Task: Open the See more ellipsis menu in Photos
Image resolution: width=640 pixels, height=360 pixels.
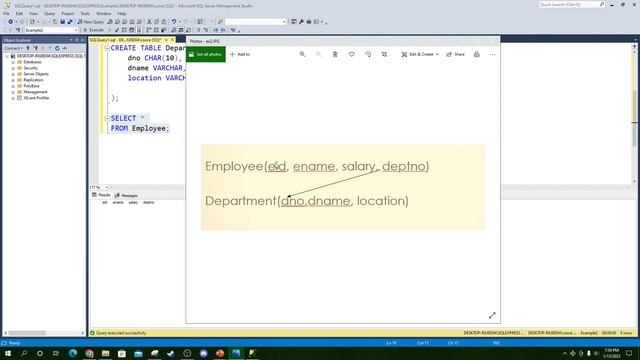Action: [x=493, y=54]
